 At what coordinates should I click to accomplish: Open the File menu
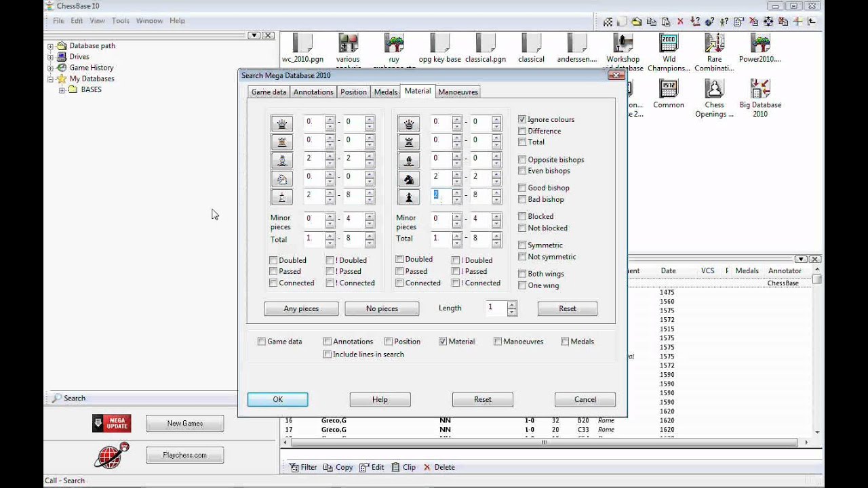coord(59,21)
